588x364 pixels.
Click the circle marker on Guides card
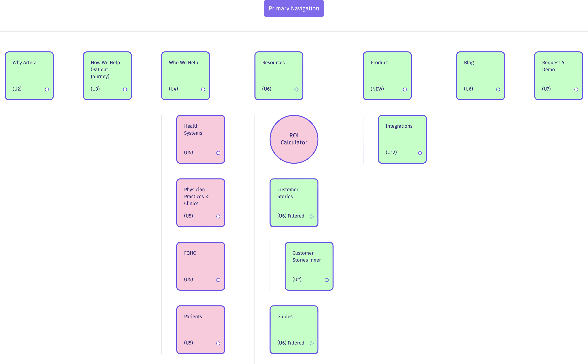pyautogui.click(x=312, y=343)
